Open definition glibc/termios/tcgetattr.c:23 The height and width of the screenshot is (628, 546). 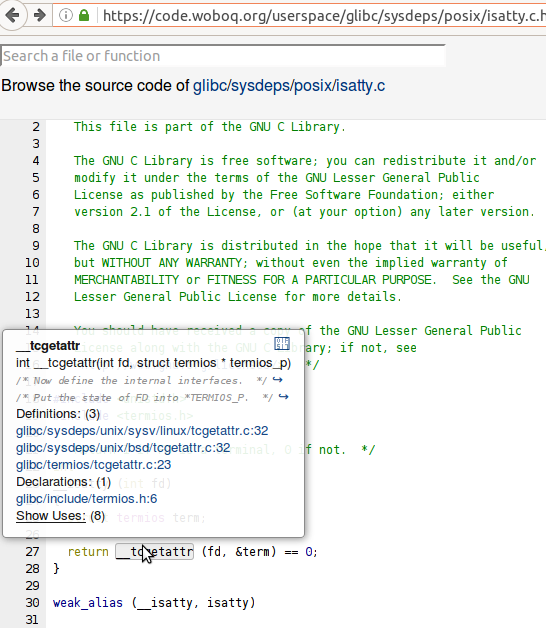93,465
